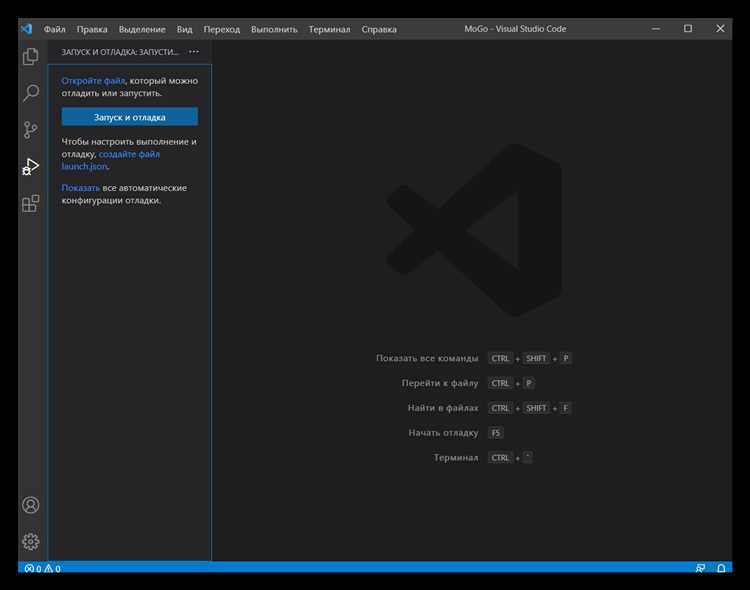The image size is (750, 590).
Task: Click errors and warnings counter in status bar
Action: 43,569
